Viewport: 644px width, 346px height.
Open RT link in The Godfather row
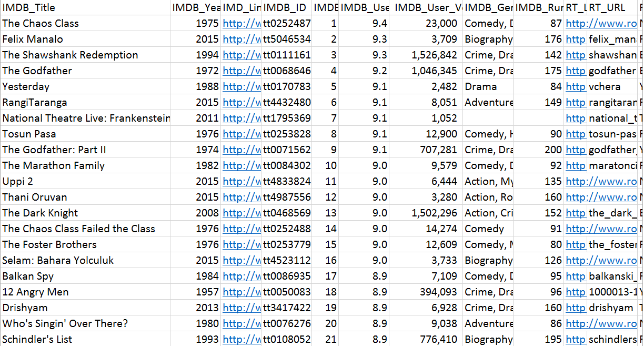tap(576, 71)
